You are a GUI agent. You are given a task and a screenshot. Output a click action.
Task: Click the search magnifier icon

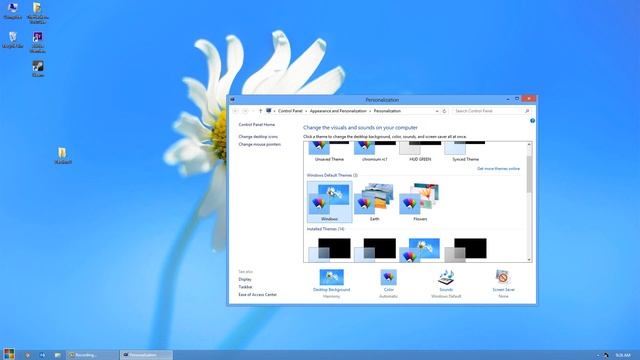(527, 111)
